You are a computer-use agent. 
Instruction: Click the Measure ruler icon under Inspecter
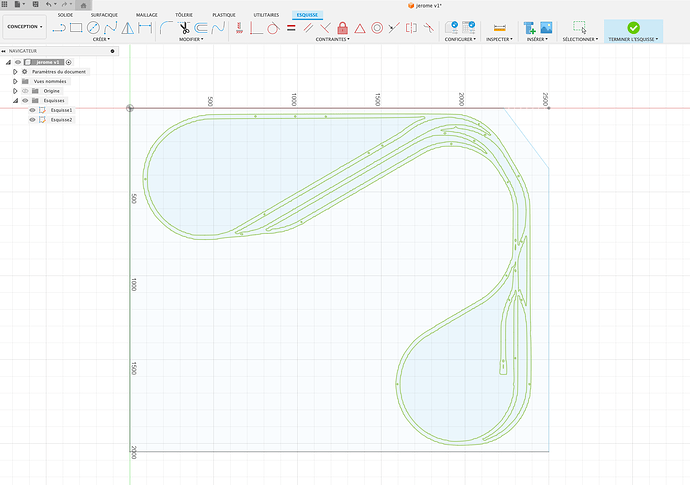click(x=500, y=28)
